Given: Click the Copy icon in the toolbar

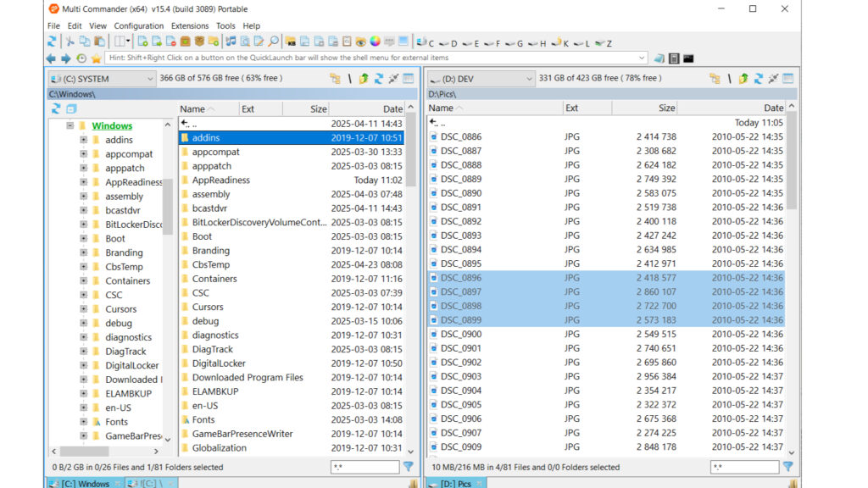Looking at the screenshot, I should point(85,42).
